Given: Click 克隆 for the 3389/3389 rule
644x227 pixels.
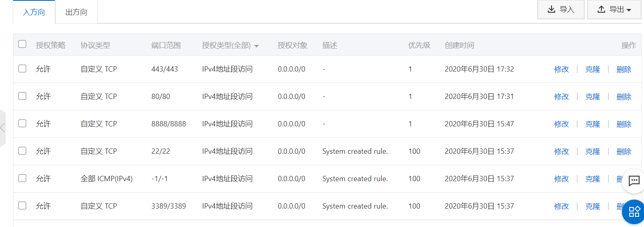Looking at the screenshot, I should point(592,207).
